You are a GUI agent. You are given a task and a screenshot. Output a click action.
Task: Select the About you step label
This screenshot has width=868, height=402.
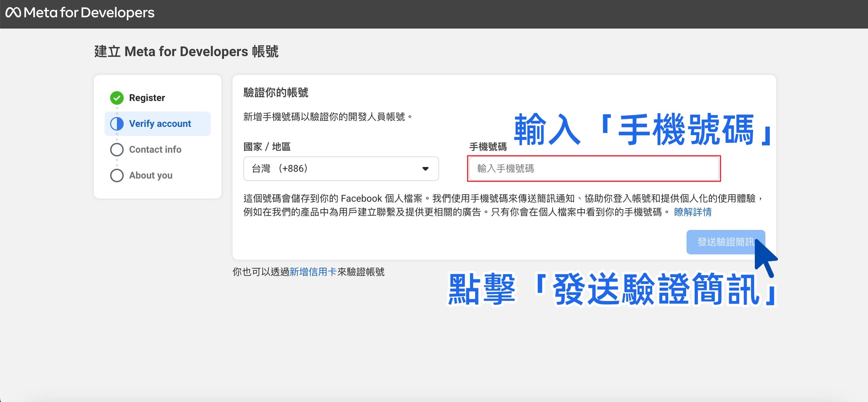pos(151,175)
